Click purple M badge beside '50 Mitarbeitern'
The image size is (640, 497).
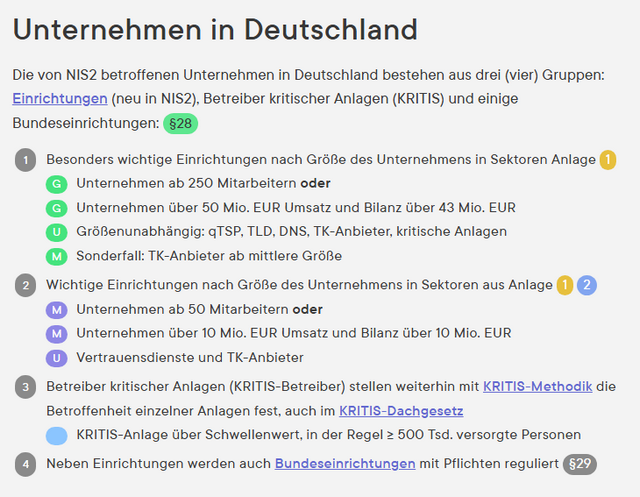(x=57, y=310)
